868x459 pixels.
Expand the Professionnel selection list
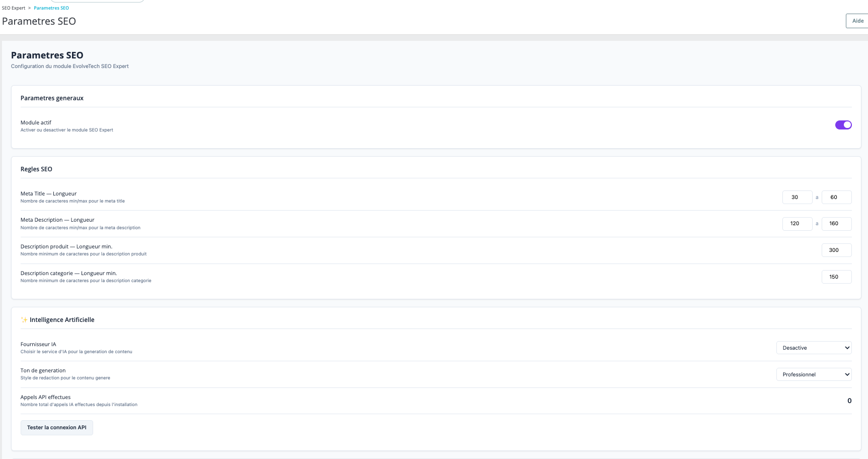coord(814,374)
